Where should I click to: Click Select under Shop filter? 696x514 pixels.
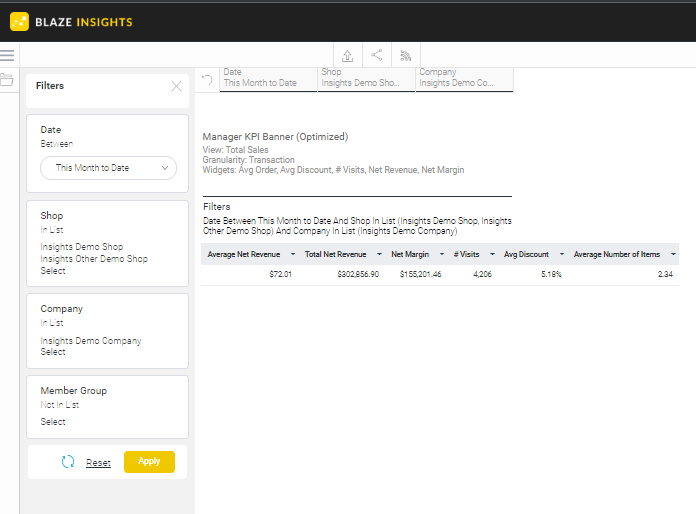(x=53, y=271)
